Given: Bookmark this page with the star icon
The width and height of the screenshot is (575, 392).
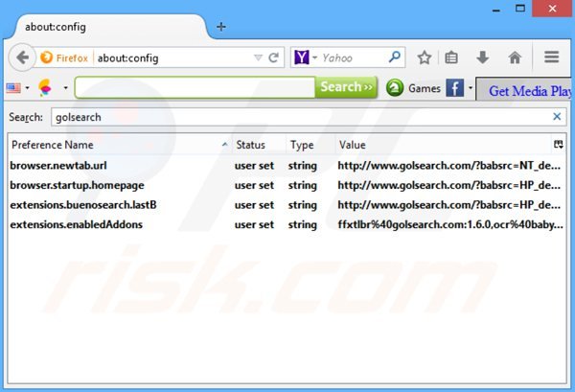Looking at the screenshot, I should [425, 58].
